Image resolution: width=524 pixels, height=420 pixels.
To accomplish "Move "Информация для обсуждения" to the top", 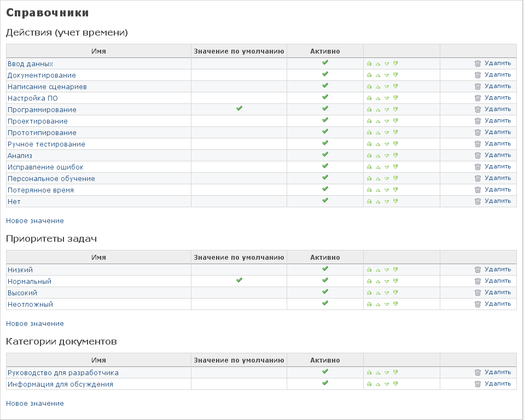I will pyautogui.click(x=369, y=384).
